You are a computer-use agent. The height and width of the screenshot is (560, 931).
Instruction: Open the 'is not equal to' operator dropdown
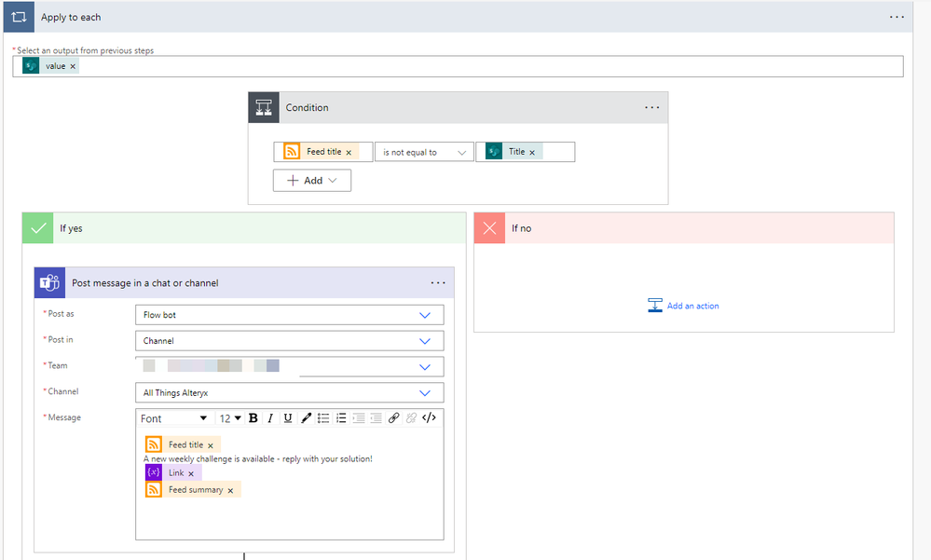click(424, 152)
